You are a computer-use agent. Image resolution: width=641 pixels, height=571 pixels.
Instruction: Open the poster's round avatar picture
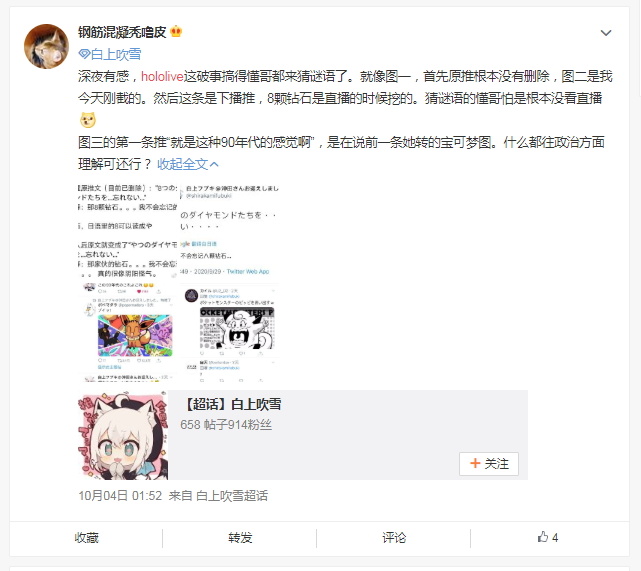pyautogui.click(x=46, y=46)
